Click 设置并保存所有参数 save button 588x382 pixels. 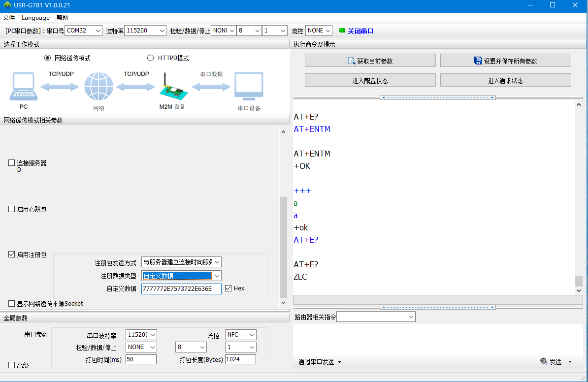pos(505,61)
